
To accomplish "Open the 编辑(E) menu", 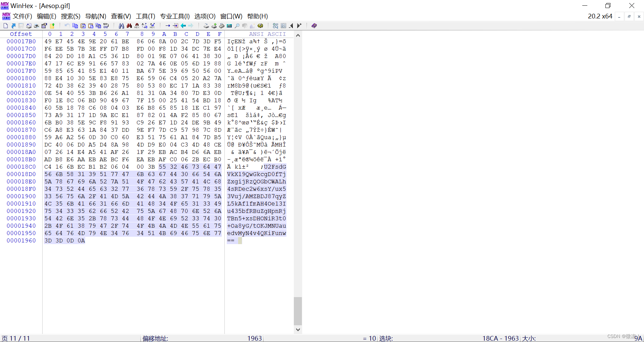I will 47,16.
